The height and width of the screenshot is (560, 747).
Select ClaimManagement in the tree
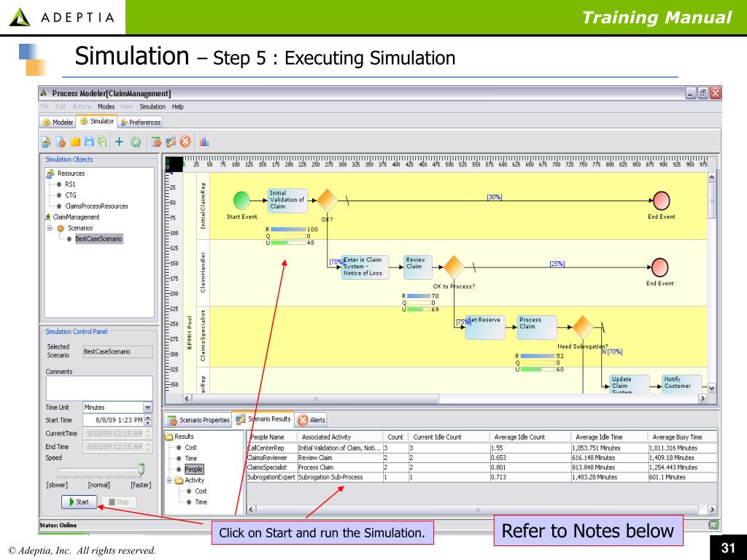tap(76, 217)
